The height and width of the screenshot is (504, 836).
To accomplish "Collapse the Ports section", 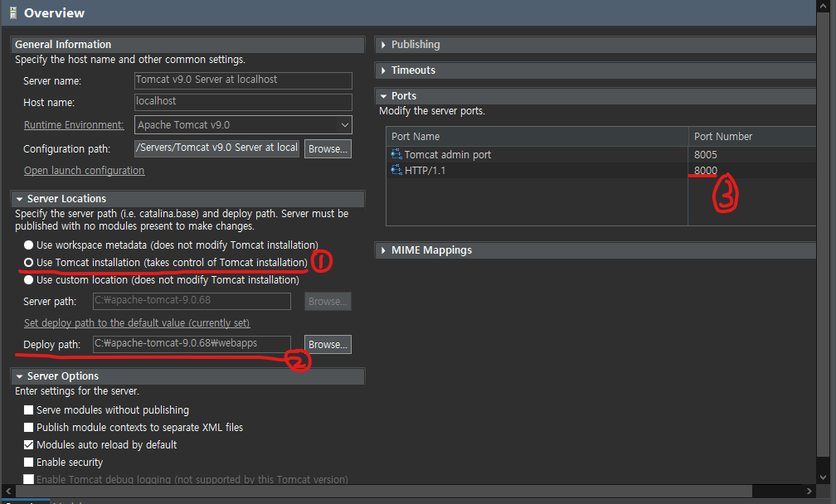I will click(383, 96).
